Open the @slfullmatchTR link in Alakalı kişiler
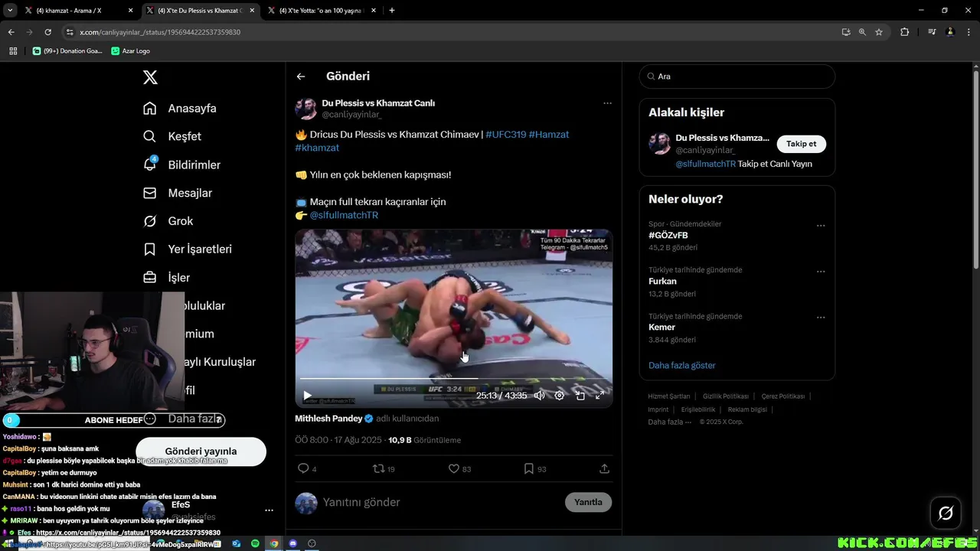This screenshot has height=551, width=980. tap(705, 164)
